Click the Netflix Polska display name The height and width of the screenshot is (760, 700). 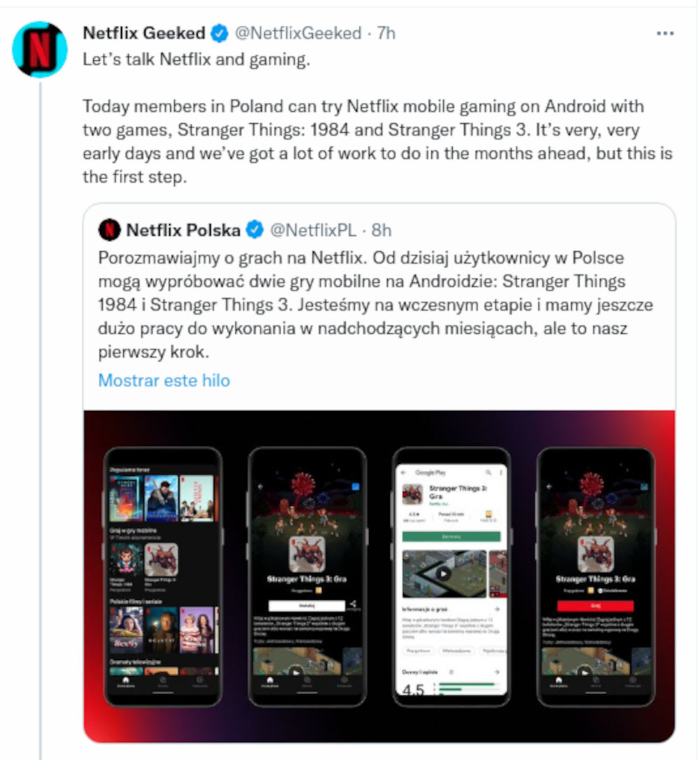pos(183,230)
